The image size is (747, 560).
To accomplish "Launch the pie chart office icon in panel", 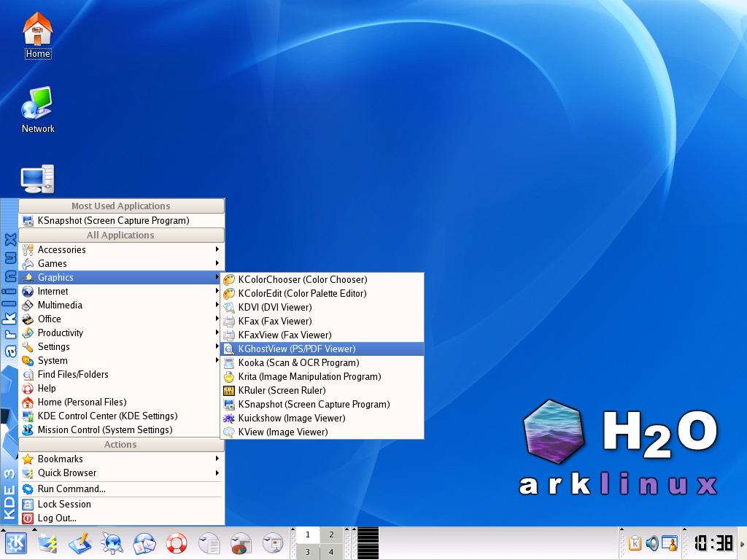I will point(241,543).
